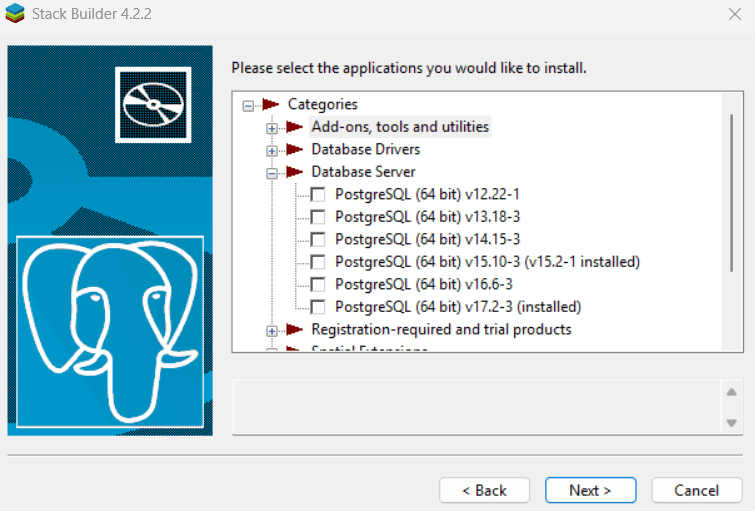
Task: Click the description box scroll up arrow
Action: point(731,392)
